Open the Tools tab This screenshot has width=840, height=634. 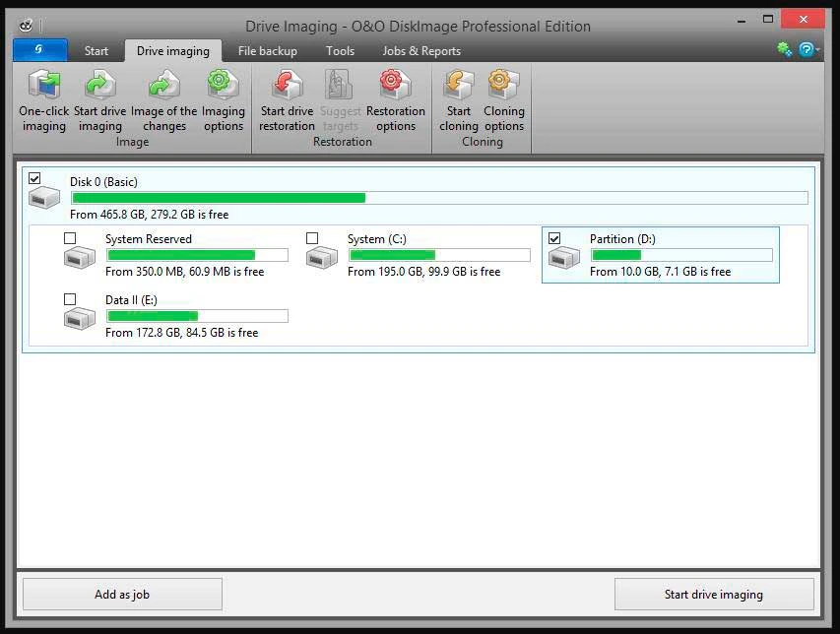click(340, 51)
